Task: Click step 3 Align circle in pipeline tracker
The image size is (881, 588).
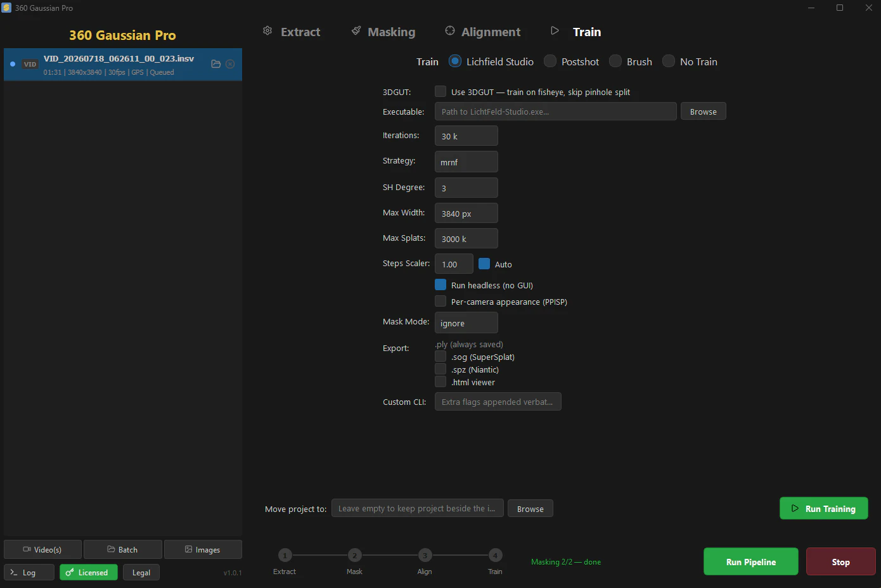Action: coord(425,556)
